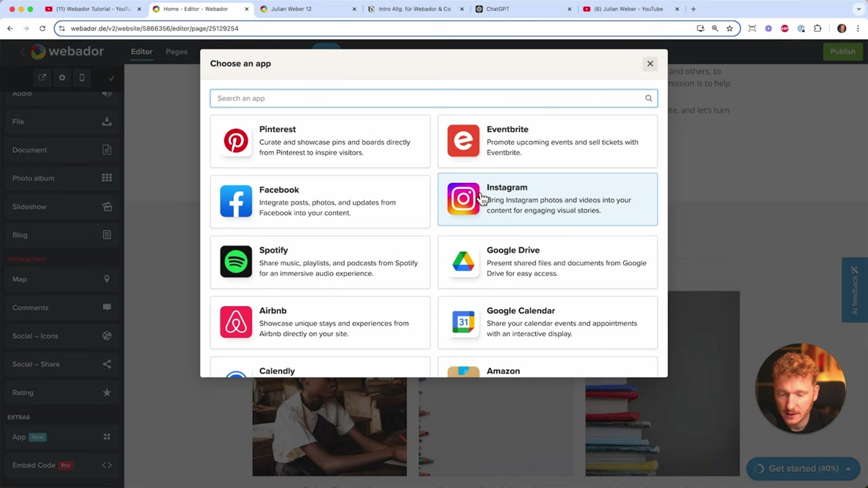The width and height of the screenshot is (868, 488).
Task: Add the File download element
Action: tap(62, 121)
